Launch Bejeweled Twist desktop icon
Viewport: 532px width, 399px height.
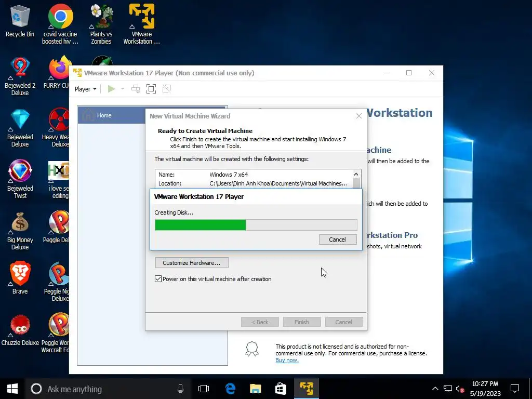pyautogui.click(x=20, y=179)
